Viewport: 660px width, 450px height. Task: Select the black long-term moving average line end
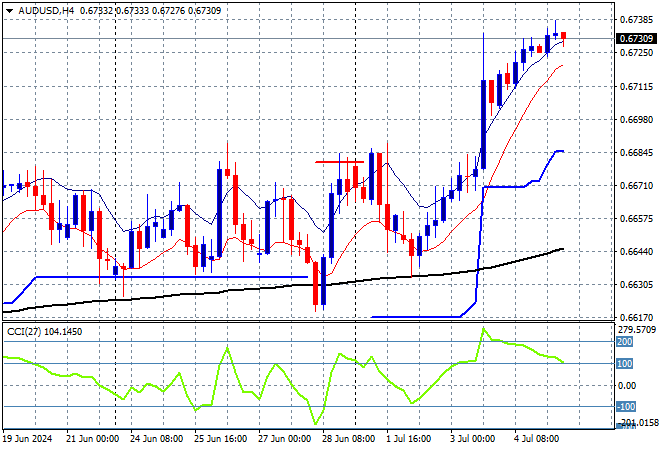point(561,249)
